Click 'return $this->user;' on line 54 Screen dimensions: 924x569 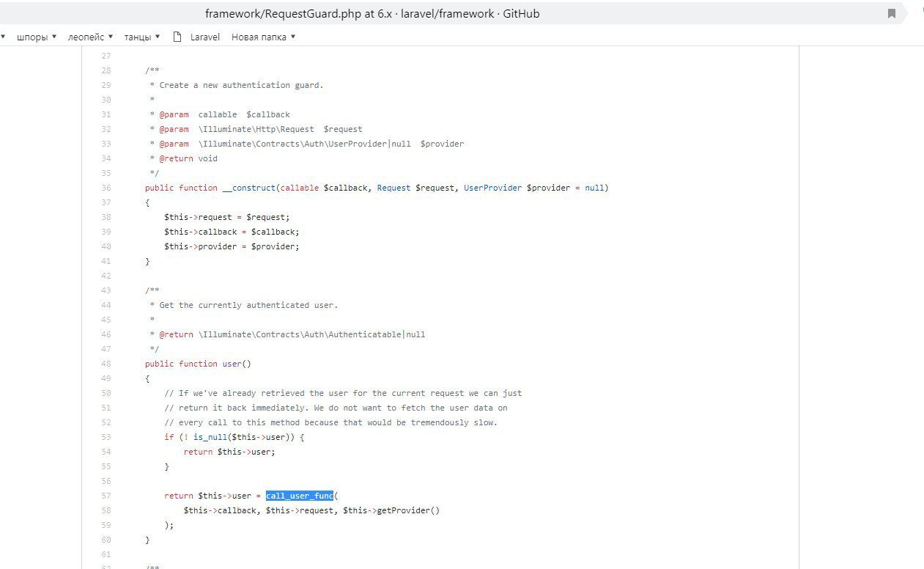pos(229,452)
